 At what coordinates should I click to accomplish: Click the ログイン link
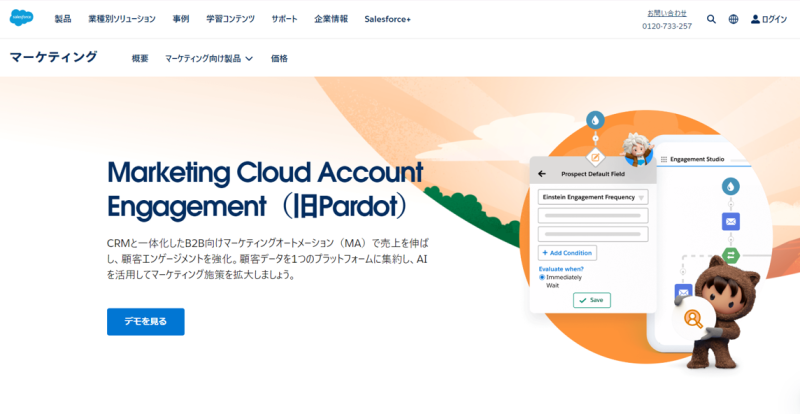(774, 19)
